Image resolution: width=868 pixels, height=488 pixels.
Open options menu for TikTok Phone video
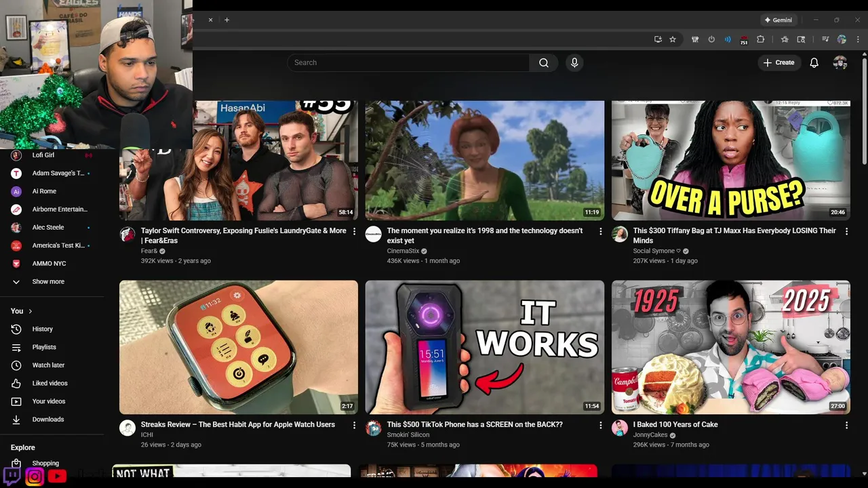(600, 425)
